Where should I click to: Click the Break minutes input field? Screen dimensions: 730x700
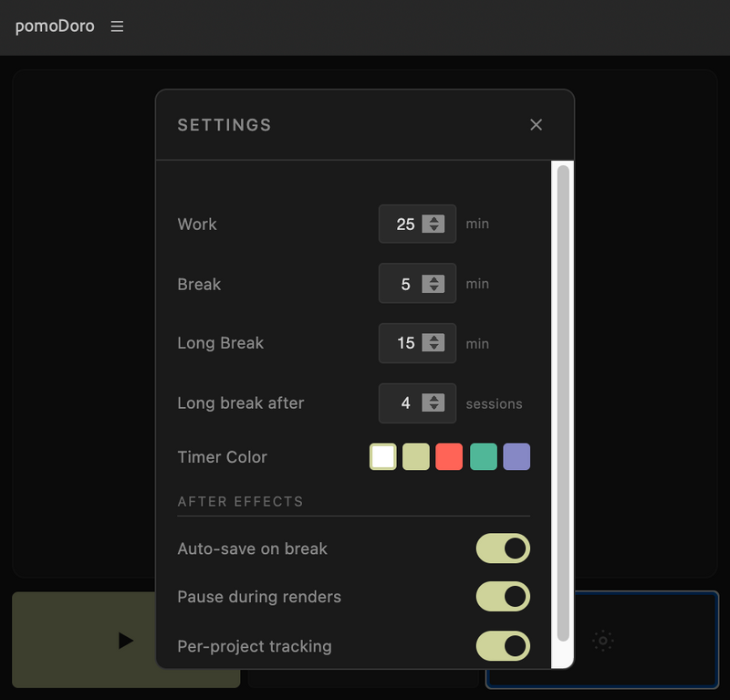[x=417, y=284]
